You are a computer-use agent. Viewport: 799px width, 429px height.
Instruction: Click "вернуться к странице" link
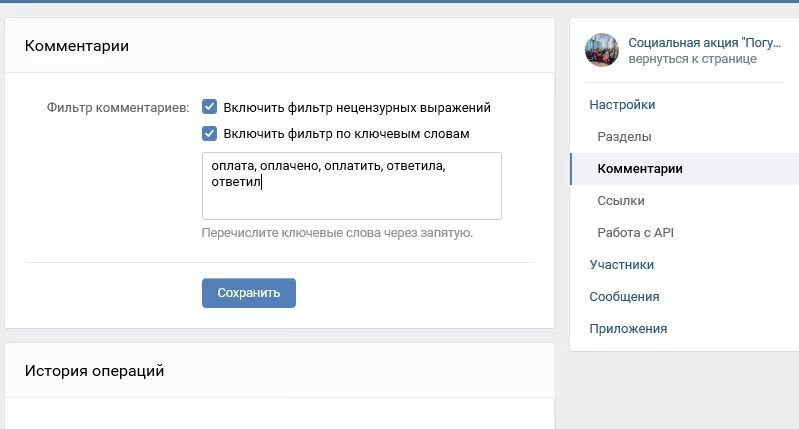[x=693, y=59]
